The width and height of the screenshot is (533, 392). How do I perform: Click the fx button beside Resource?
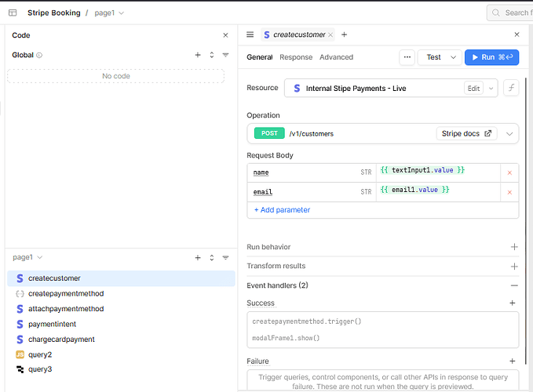click(x=511, y=89)
